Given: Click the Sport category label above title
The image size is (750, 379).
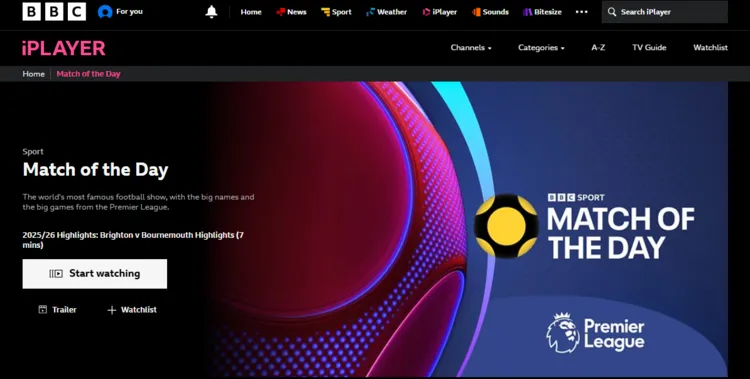Looking at the screenshot, I should (x=33, y=152).
